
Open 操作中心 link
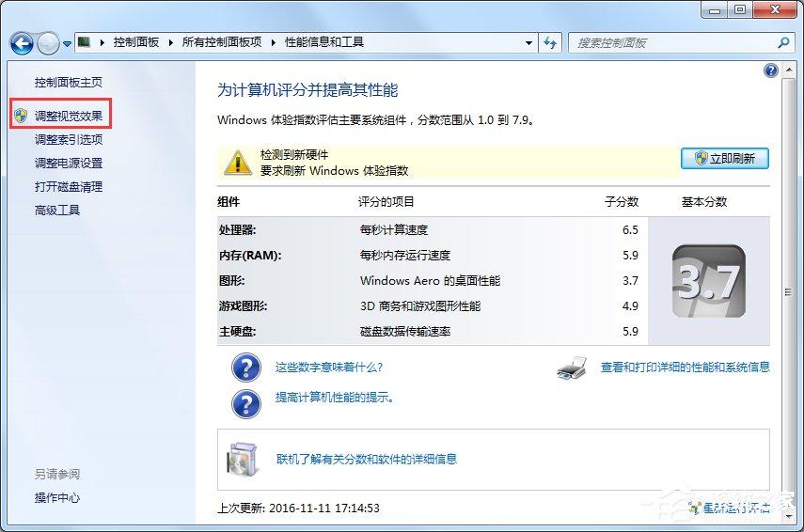(57, 497)
